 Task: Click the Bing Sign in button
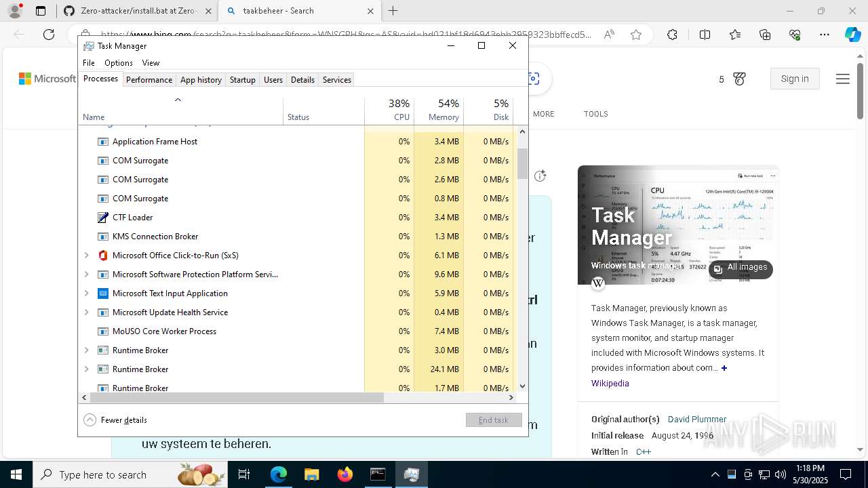(x=795, y=79)
